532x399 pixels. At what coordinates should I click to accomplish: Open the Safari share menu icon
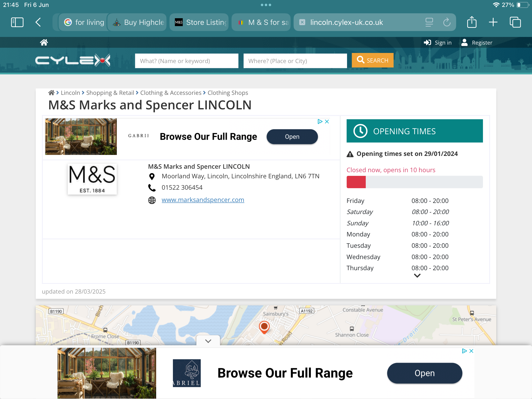coord(472,22)
